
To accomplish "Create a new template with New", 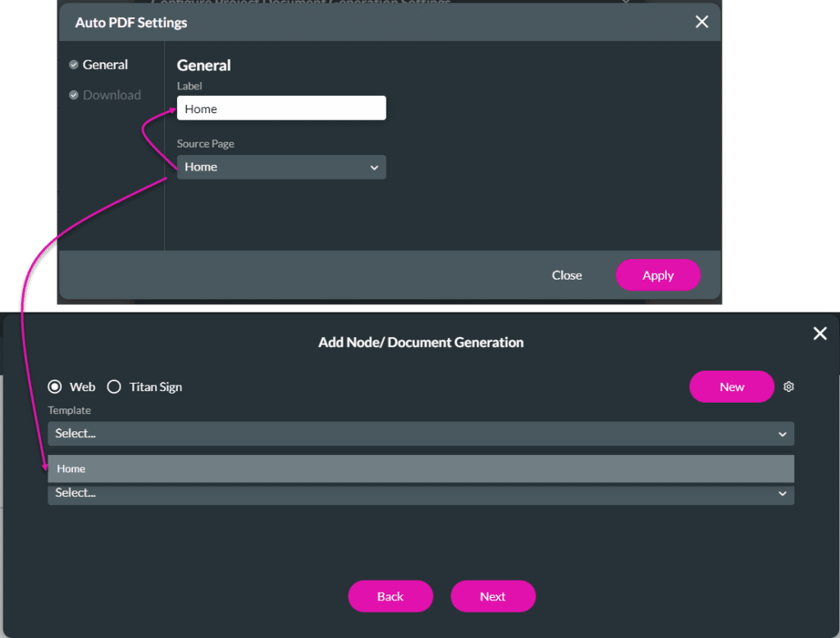I will click(731, 387).
